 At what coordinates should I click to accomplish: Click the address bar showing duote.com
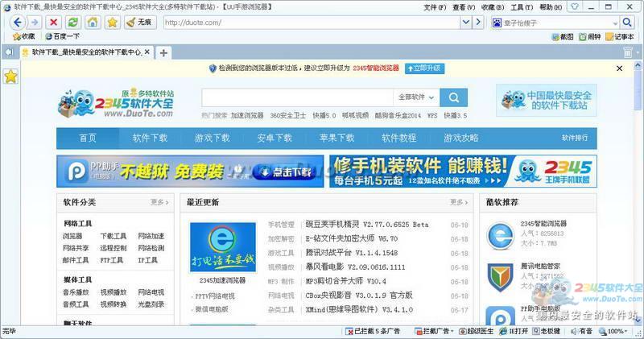pyautogui.click(x=312, y=23)
